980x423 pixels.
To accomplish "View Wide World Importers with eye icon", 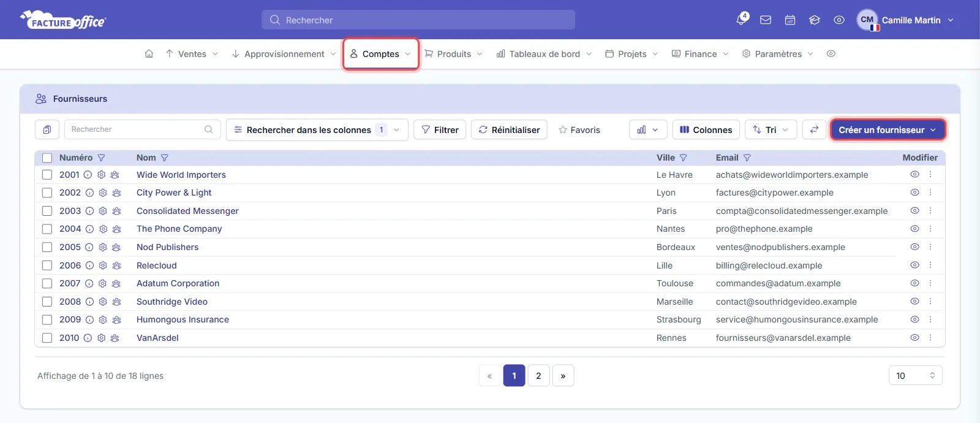I will (x=914, y=174).
